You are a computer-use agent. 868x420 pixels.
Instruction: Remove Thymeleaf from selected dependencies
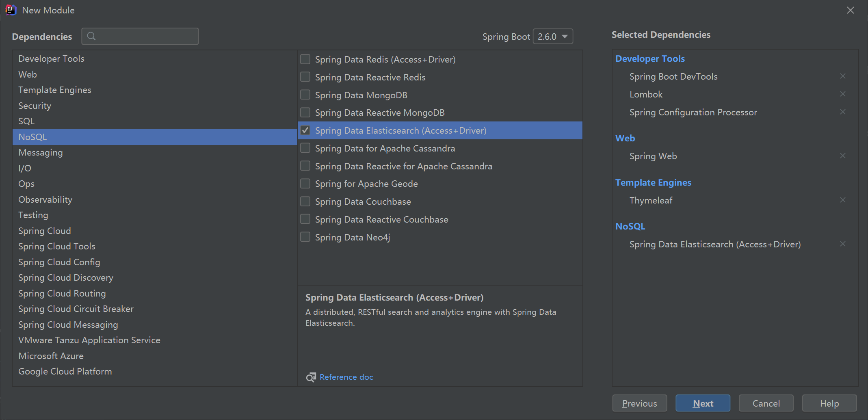(x=843, y=200)
